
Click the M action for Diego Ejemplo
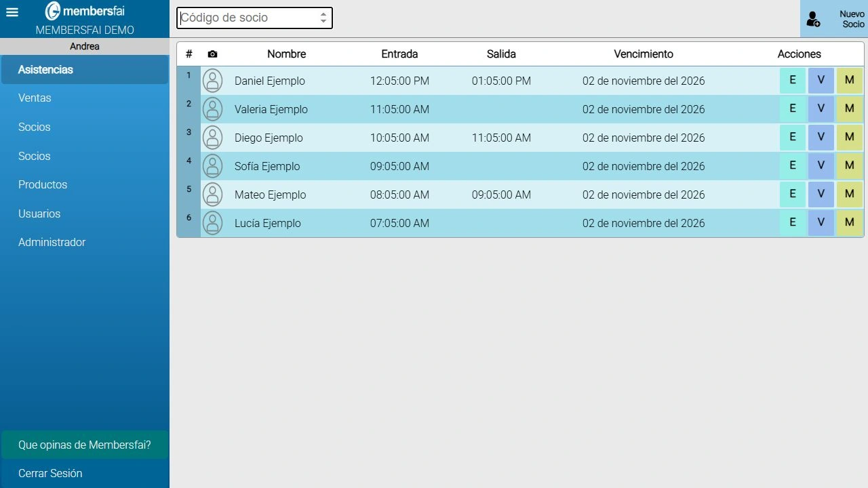pyautogui.click(x=849, y=138)
